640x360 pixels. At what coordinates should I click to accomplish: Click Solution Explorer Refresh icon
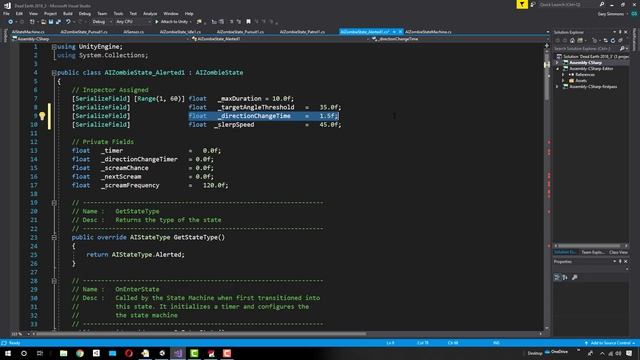[x=613, y=40]
